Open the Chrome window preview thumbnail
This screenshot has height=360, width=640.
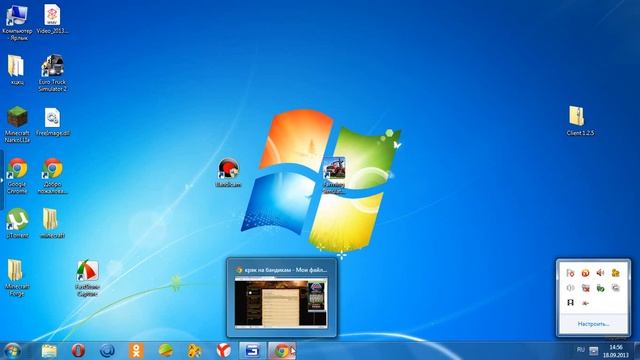point(281,302)
